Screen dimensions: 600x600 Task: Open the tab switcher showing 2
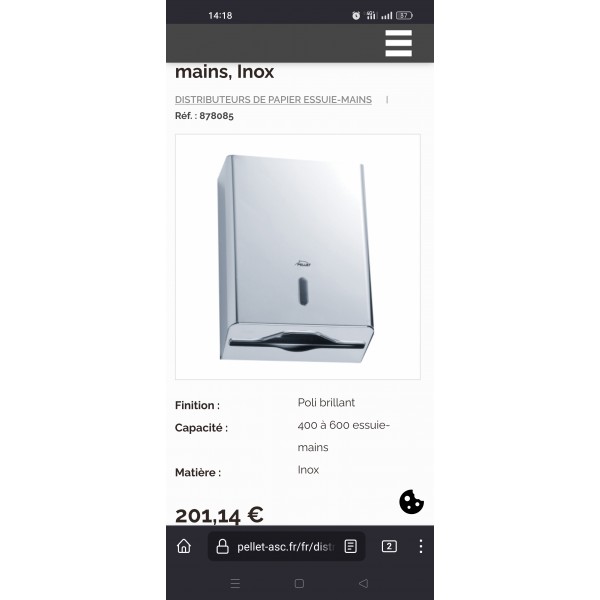[389, 546]
